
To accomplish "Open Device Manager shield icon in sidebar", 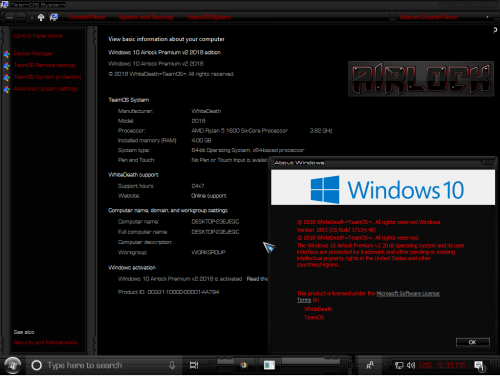I will click(x=6, y=54).
